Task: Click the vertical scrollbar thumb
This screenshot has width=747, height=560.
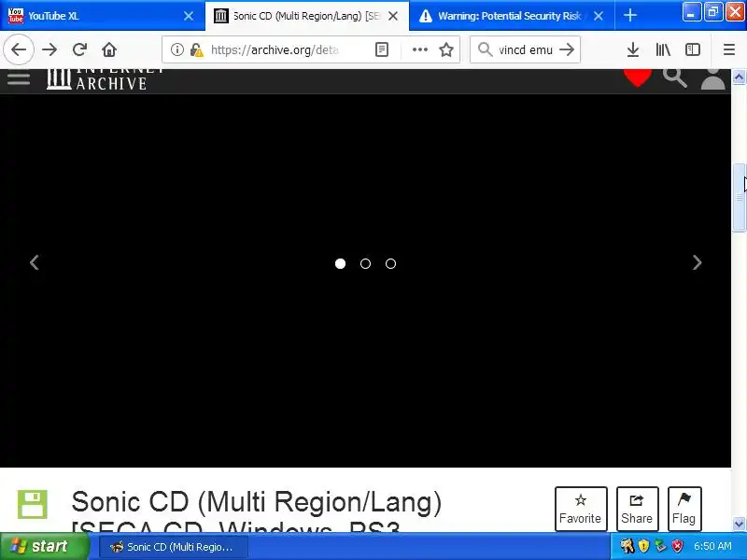Action: tap(739, 197)
